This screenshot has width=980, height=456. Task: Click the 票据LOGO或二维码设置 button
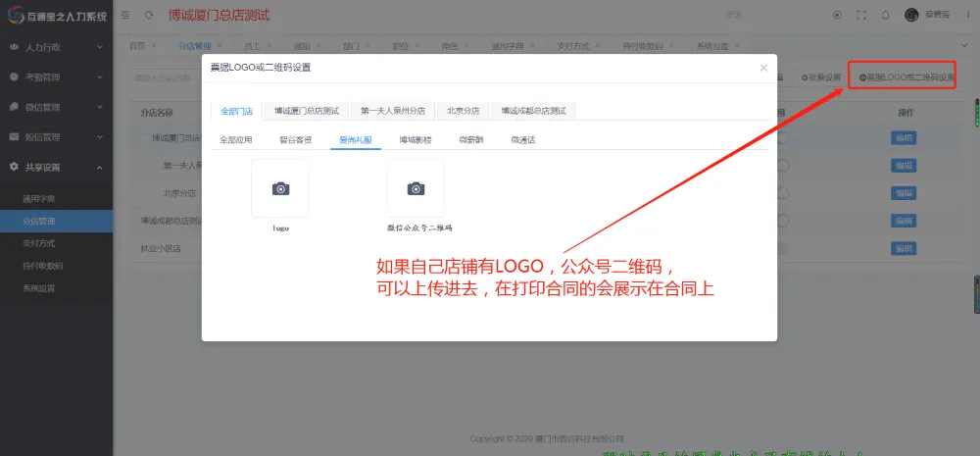coord(906,76)
